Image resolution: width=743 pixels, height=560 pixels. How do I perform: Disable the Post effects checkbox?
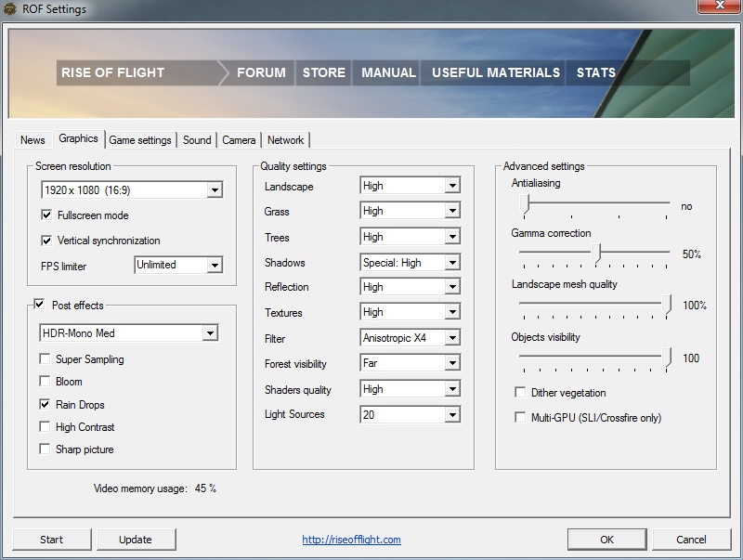coord(39,305)
